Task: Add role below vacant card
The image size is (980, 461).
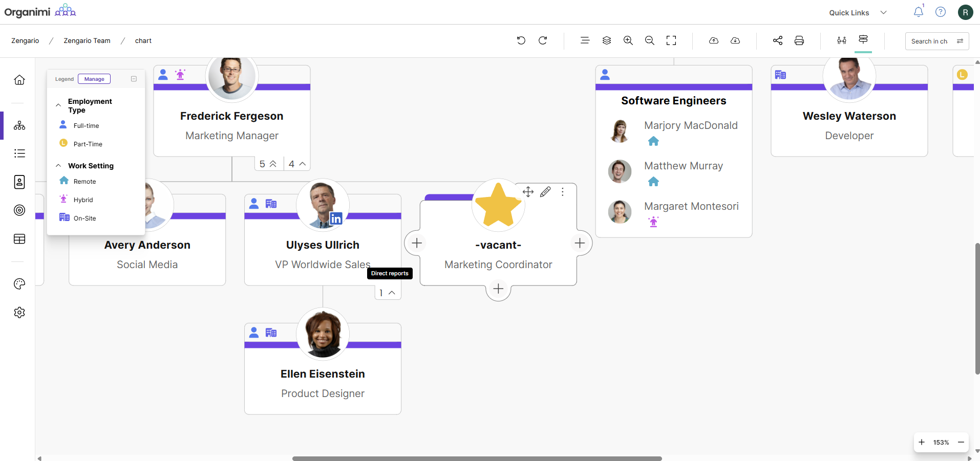Action: (x=498, y=289)
